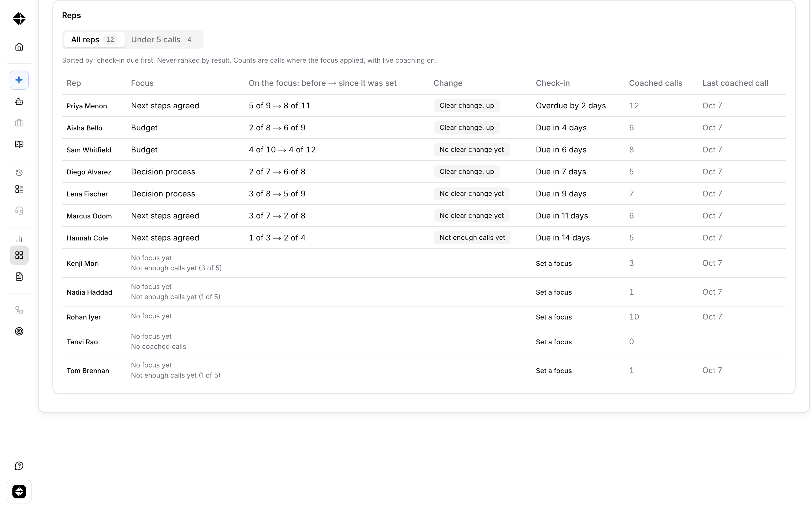Select Diego Alvarez in the Reps table
Screen dimensions: 812x508
coord(89,172)
